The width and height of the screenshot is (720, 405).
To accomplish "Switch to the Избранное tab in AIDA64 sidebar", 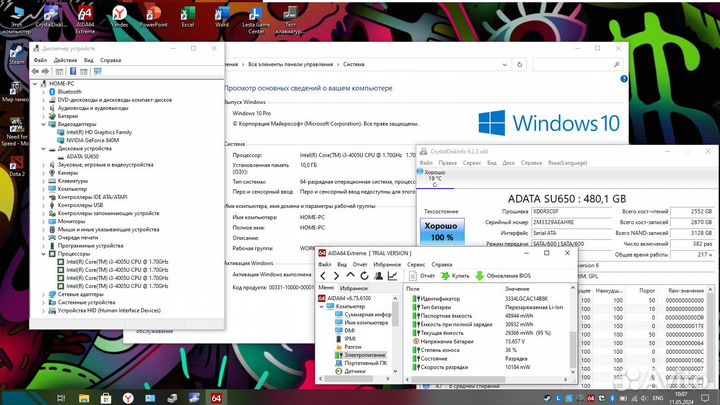I will tap(354, 288).
